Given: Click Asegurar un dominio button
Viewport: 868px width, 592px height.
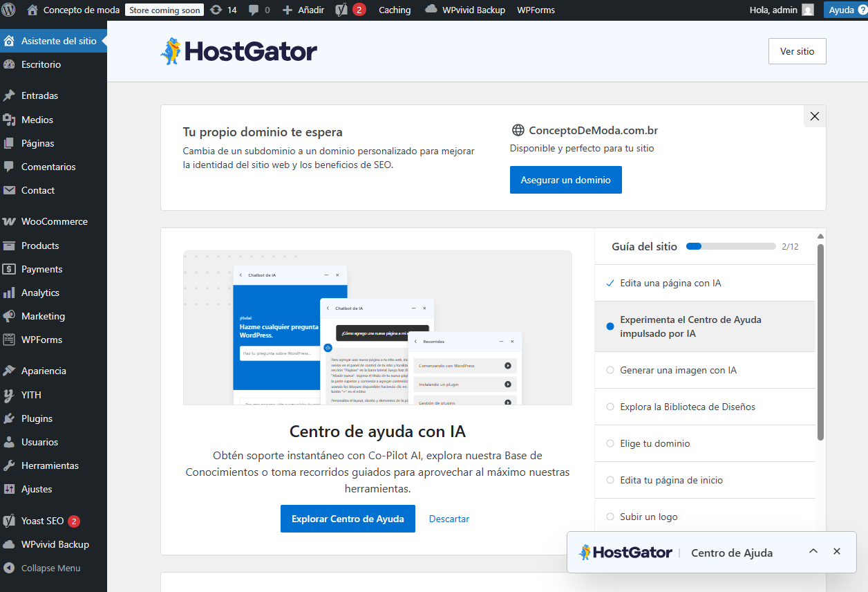Looking at the screenshot, I should [x=565, y=180].
